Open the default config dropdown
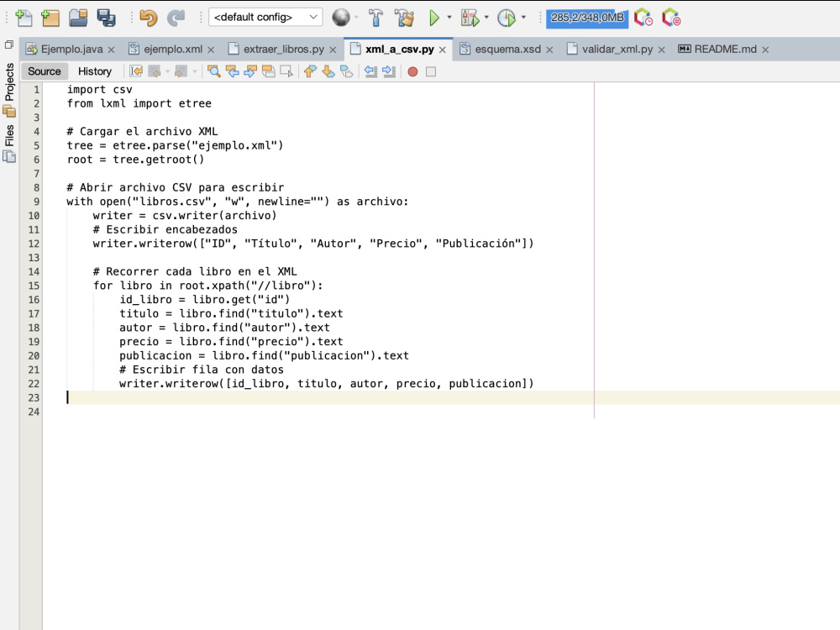The width and height of the screenshot is (840, 630). 265,17
